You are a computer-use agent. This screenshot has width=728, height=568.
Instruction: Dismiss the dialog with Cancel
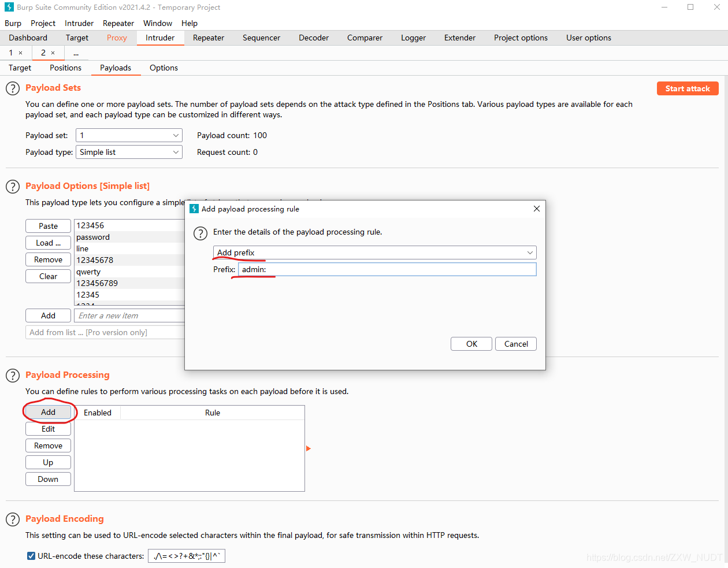pos(515,343)
